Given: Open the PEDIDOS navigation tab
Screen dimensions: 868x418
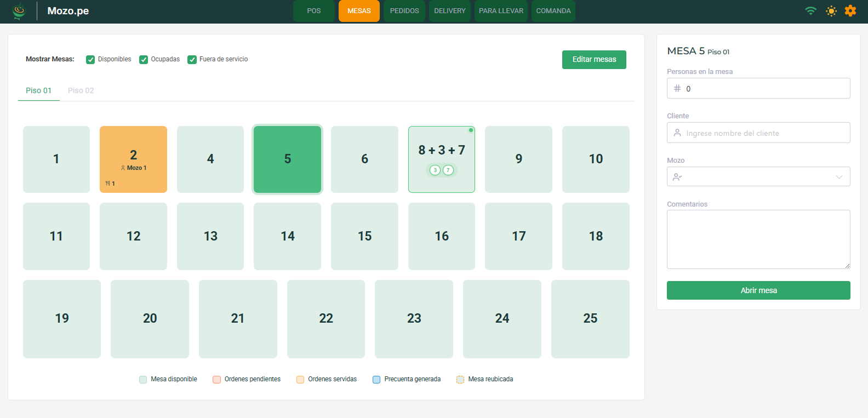Looking at the screenshot, I should (404, 11).
